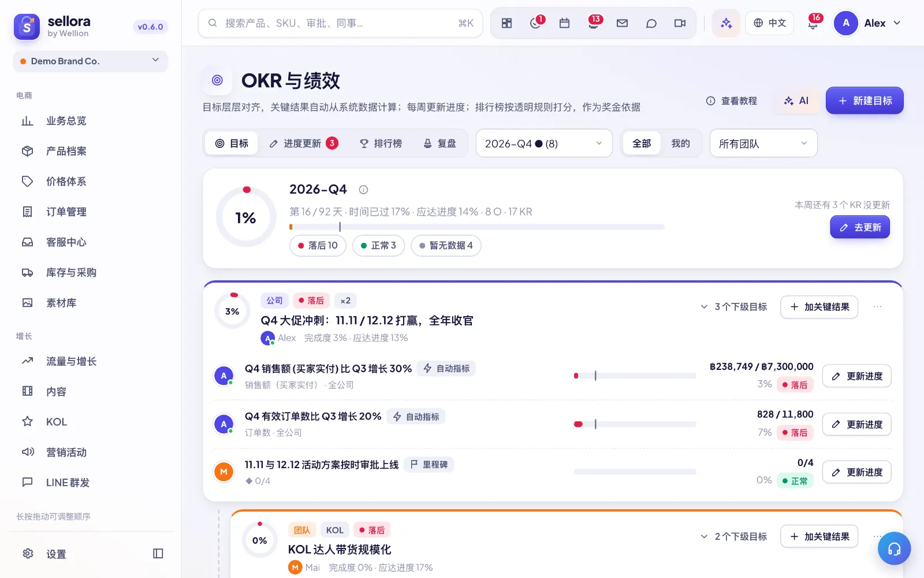This screenshot has width=924, height=578.
Task: Click 更新进度 for 11.11 与 12.12 活动方案
Action: click(x=857, y=472)
